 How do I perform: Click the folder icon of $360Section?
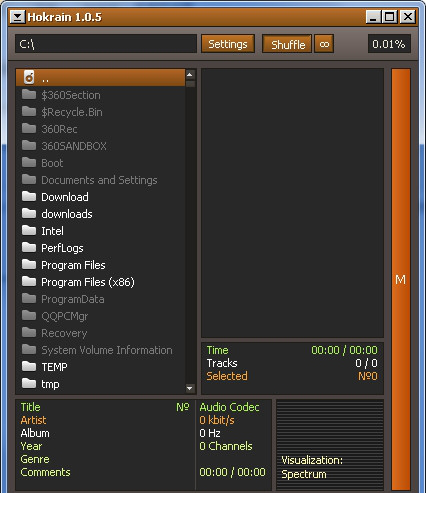29,95
